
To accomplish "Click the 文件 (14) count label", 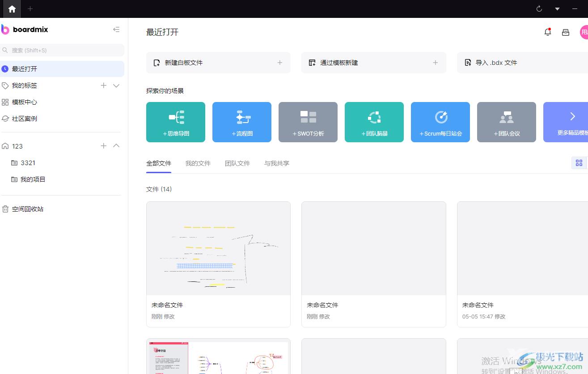I will (x=159, y=189).
